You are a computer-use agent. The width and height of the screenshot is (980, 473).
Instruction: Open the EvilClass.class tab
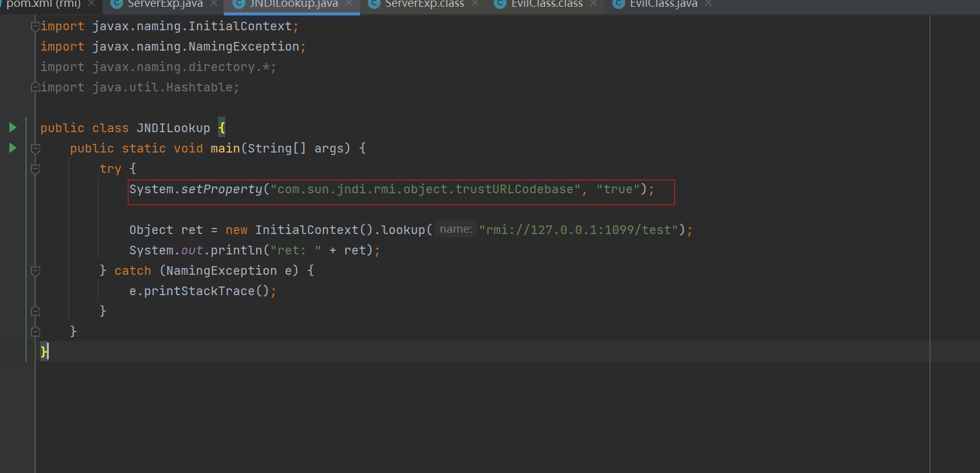pyautogui.click(x=547, y=4)
